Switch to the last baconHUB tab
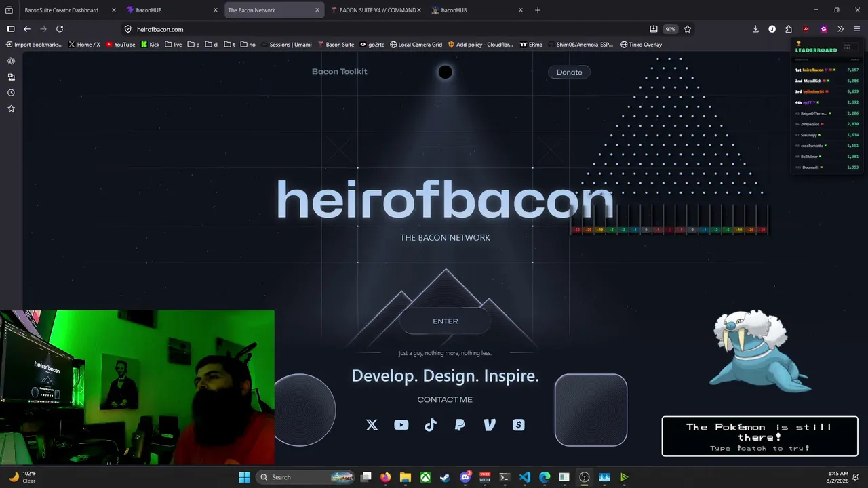This screenshot has height=488, width=868. click(477, 10)
